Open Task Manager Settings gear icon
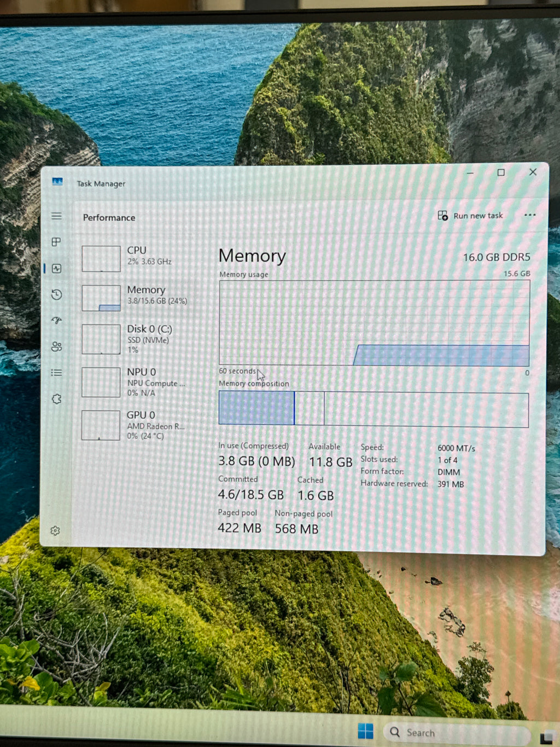The height and width of the screenshot is (747, 560). [55, 530]
